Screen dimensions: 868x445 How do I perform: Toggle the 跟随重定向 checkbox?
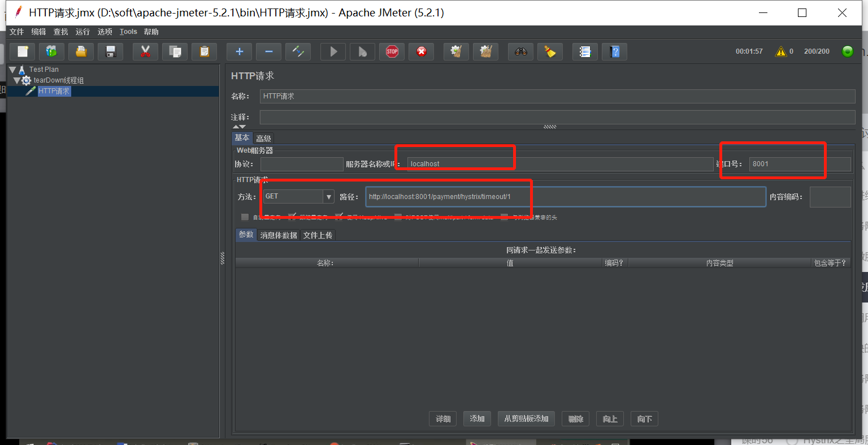click(292, 217)
